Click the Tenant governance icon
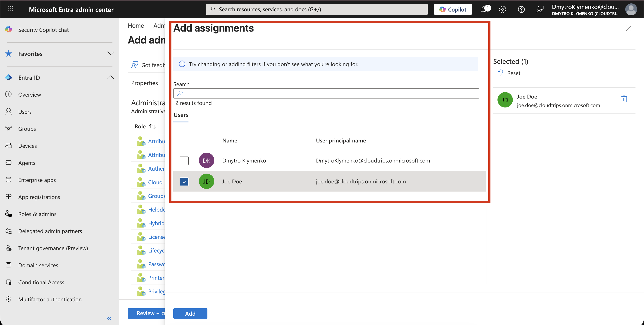644x325 pixels. pos(9,248)
